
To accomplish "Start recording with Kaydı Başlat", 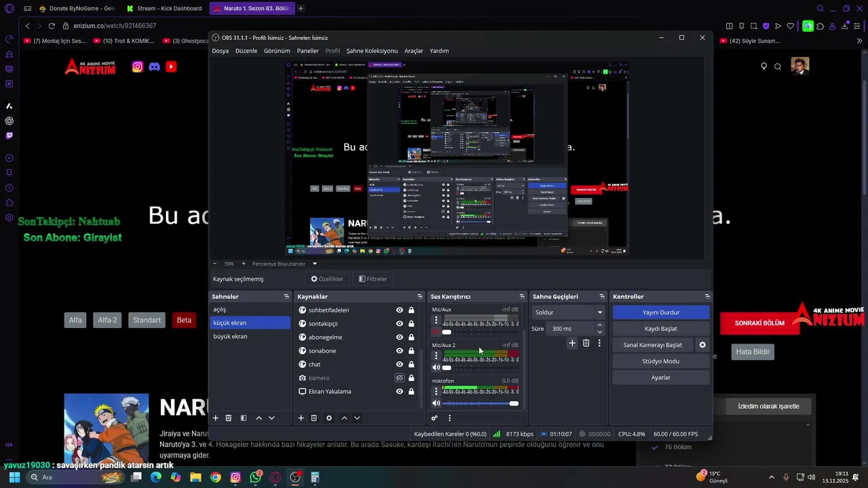I will pyautogui.click(x=661, y=329).
